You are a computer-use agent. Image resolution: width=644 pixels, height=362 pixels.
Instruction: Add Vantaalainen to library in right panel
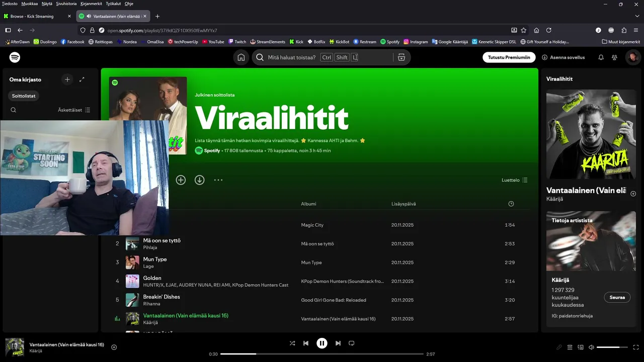tap(633, 194)
